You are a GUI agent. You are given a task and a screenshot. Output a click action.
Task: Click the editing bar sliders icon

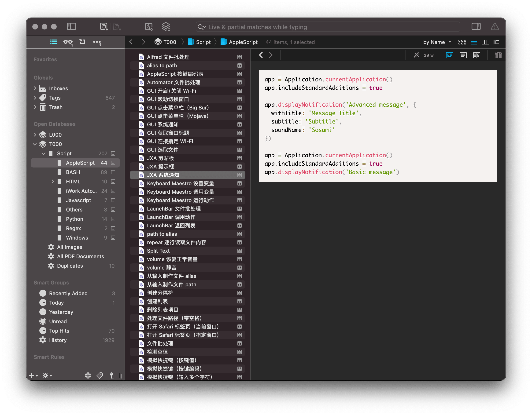pos(498,55)
